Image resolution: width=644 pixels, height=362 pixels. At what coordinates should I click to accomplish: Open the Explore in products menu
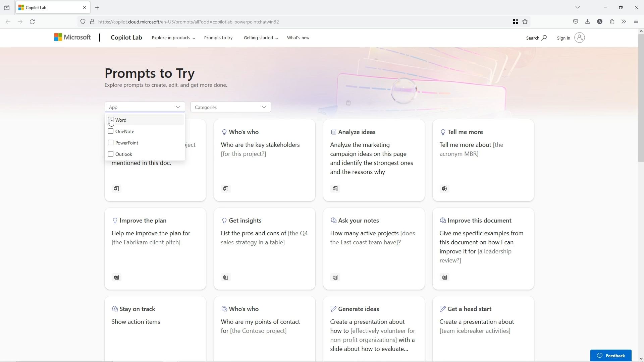point(173,38)
